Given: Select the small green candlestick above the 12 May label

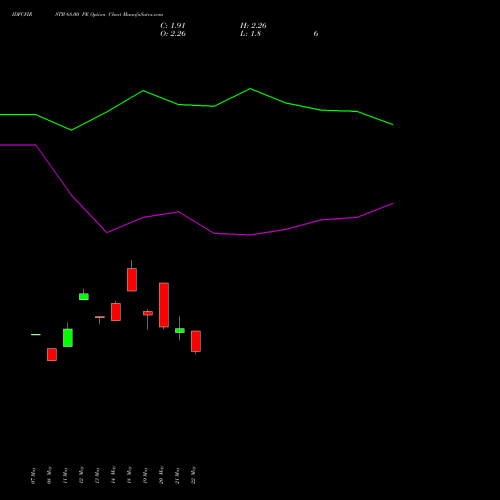Looking at the screenshot, I should coord(84,297).
